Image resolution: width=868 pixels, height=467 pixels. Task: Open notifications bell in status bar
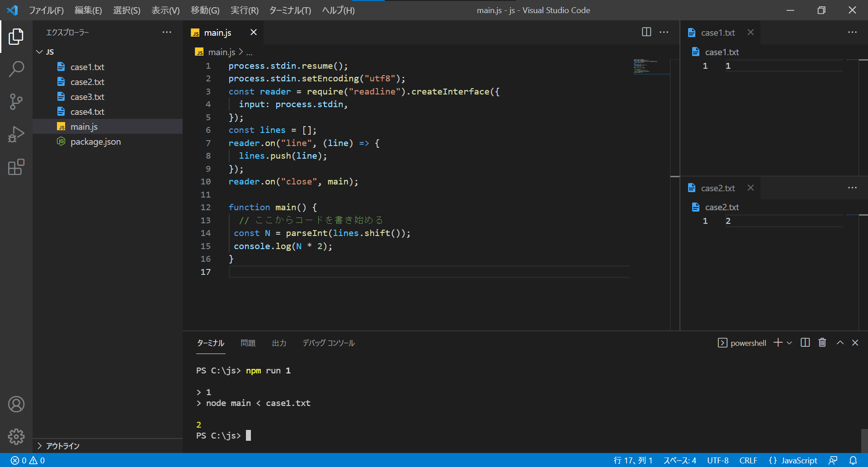click(853, 460)
